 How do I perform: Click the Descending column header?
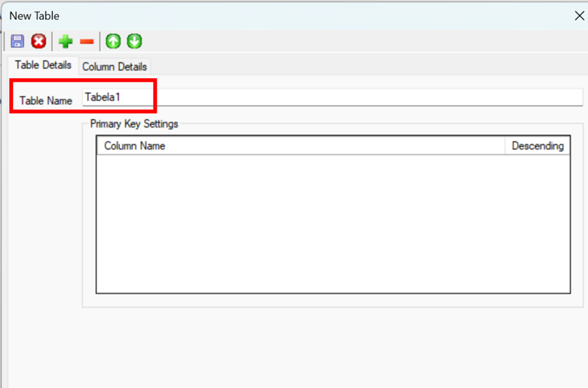click(x=538, y=146)
